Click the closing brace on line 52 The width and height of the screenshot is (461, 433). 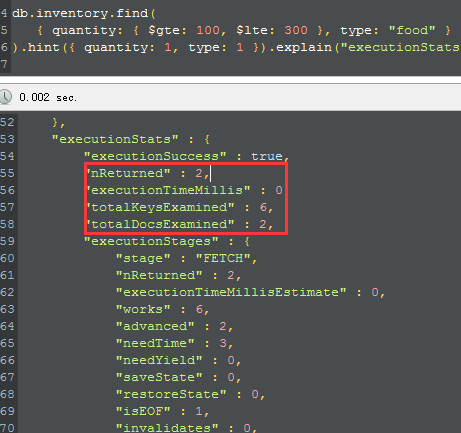(x=59, y=123)
